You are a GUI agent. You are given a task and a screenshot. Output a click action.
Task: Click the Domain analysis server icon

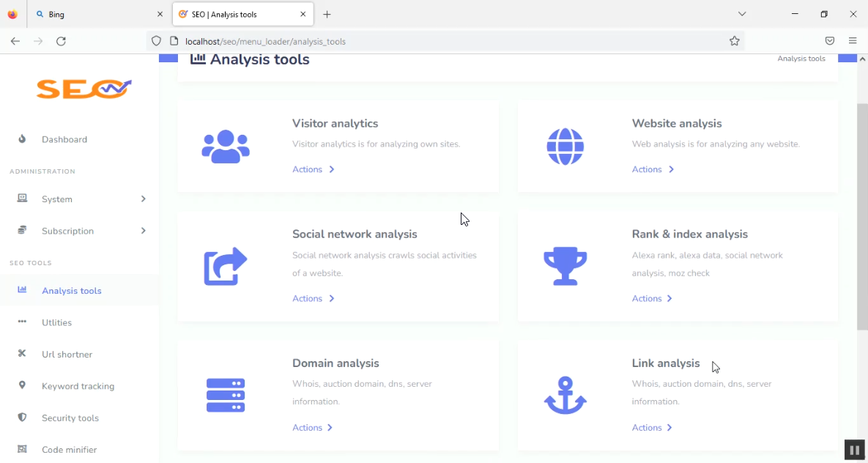pyautogui.click(x=226, y=396)
